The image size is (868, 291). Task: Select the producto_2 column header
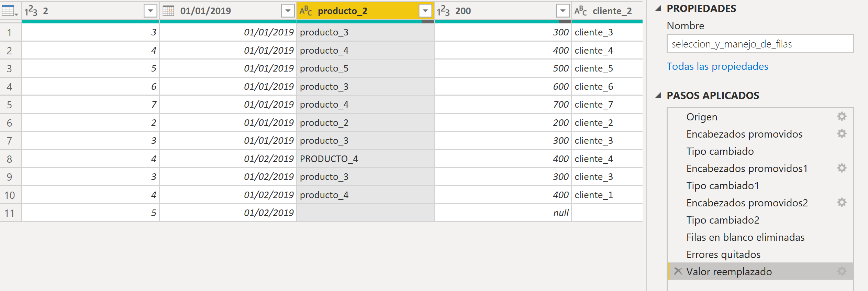[365, 11]
